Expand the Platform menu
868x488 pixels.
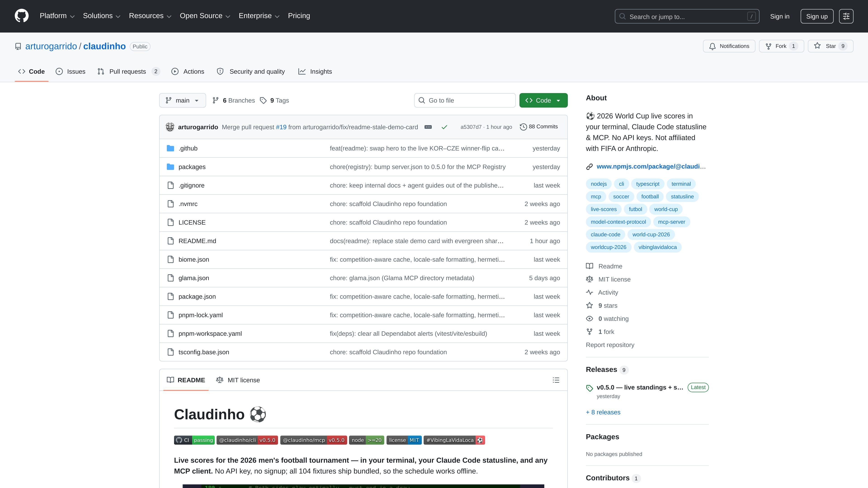click(x=57, y=16)
